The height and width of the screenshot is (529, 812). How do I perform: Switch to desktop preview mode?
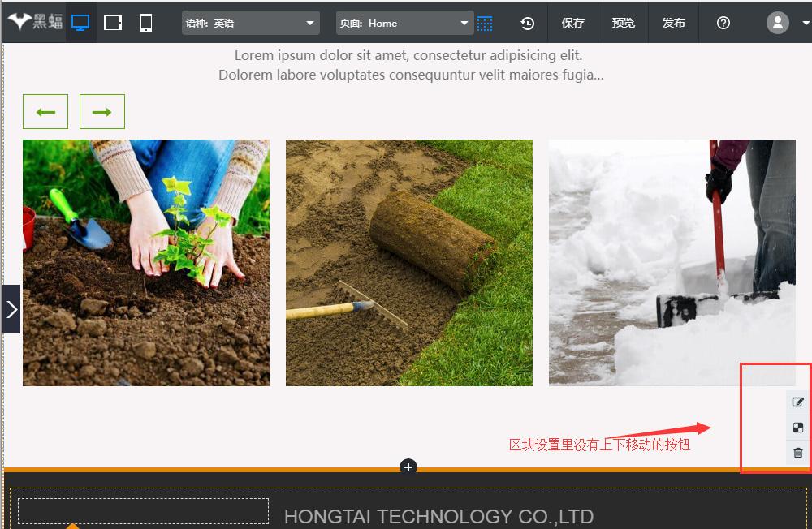tap(80, 23)
